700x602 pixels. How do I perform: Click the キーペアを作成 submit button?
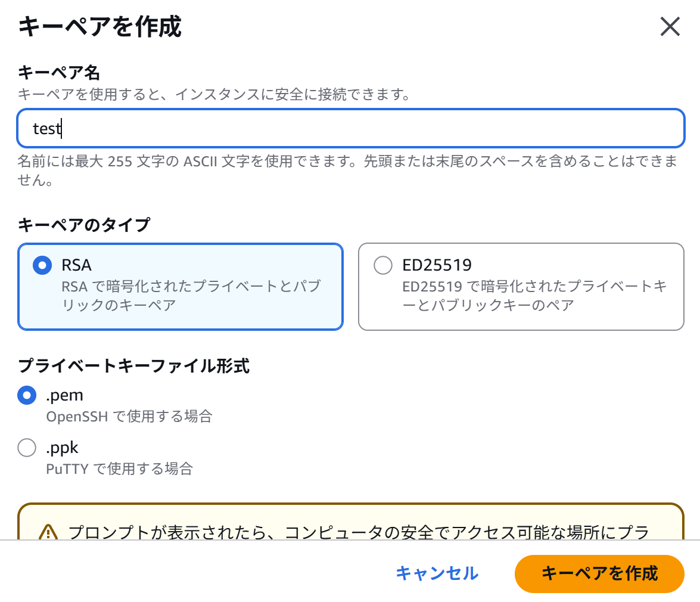(599, 574)
